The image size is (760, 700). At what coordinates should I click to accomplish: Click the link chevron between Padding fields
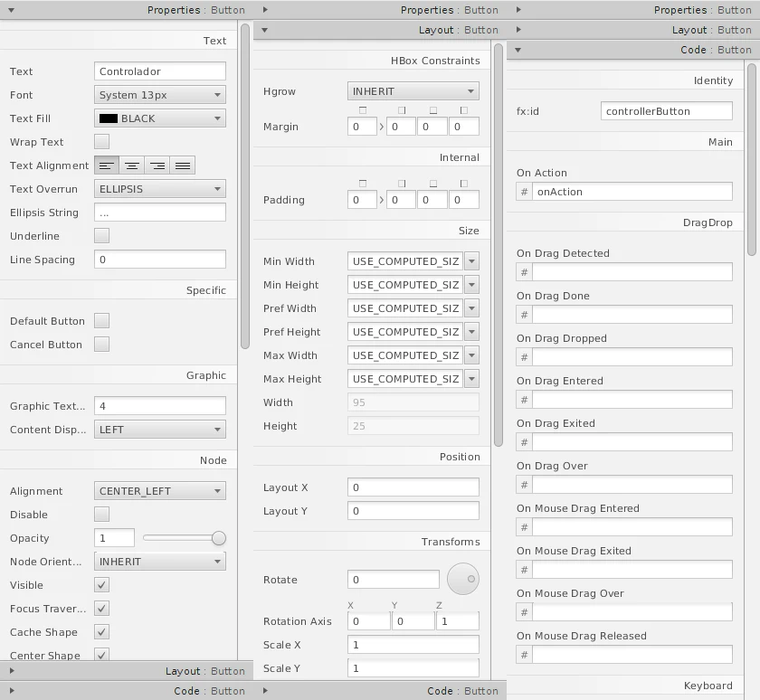(x=382, y=201)
